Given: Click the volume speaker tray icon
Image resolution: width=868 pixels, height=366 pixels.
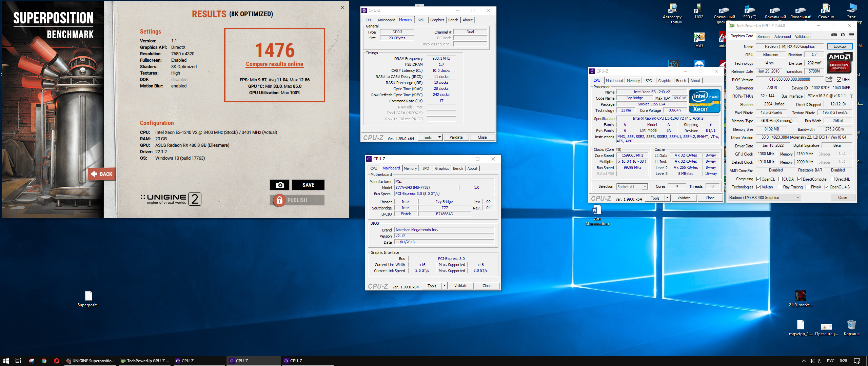Looking at the screenshot, I should (x=812, y=361).
